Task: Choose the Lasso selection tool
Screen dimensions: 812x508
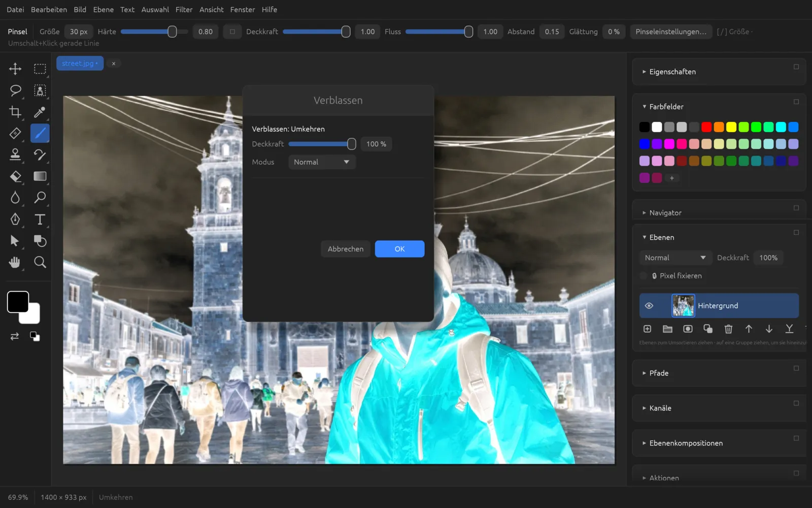Action: pos(15,90)
